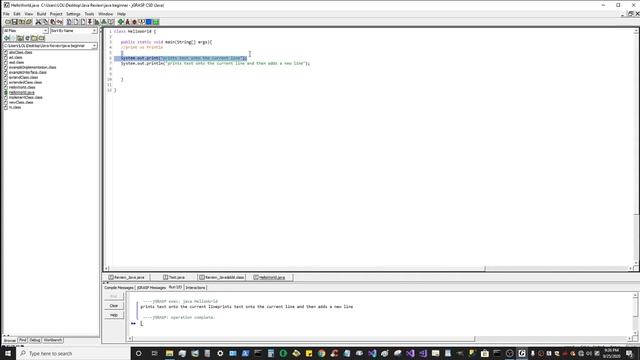
Task: Select implementClass.class in the file list
Action: [x=25, y=97]
